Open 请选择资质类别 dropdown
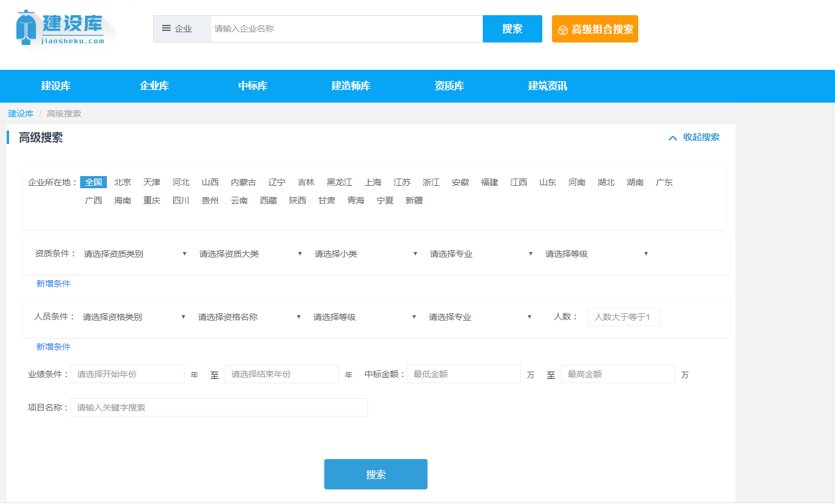This screenshot has height=504, width=835. (x=135, y=254)
